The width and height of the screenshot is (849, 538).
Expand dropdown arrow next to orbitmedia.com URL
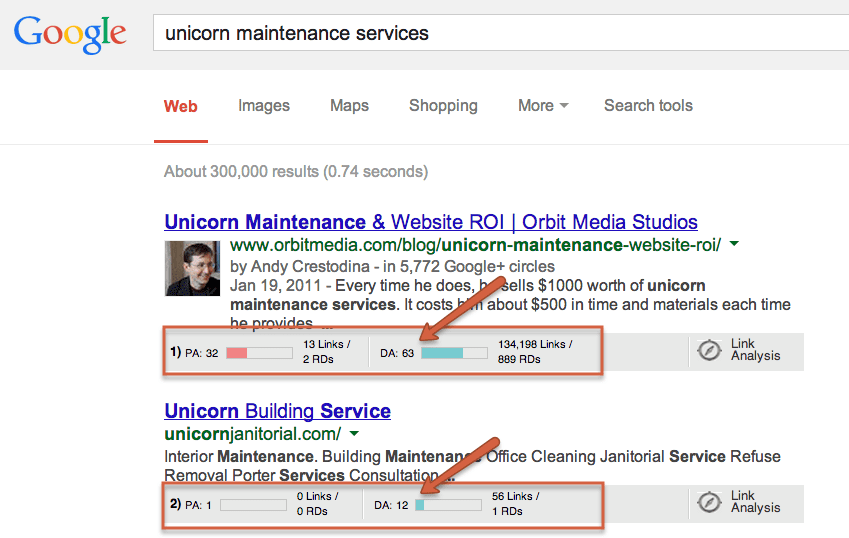pos(734,244)
